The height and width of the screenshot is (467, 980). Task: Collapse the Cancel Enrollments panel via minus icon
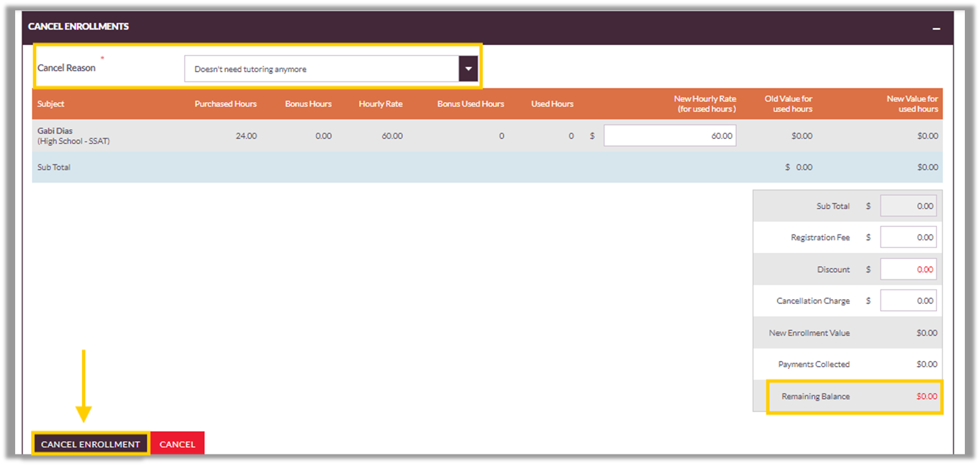coord(936,28)
